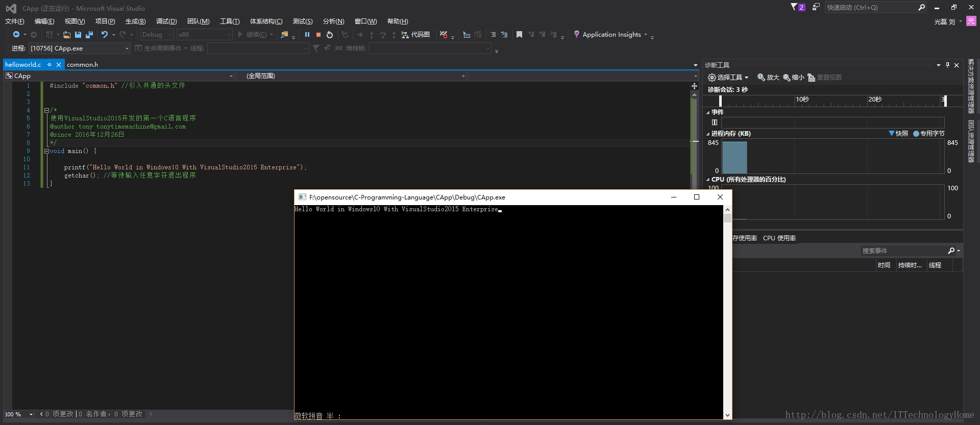Click the Quick Launch search magnifier
Screen dimensions: 980x425
click(921, 7)
